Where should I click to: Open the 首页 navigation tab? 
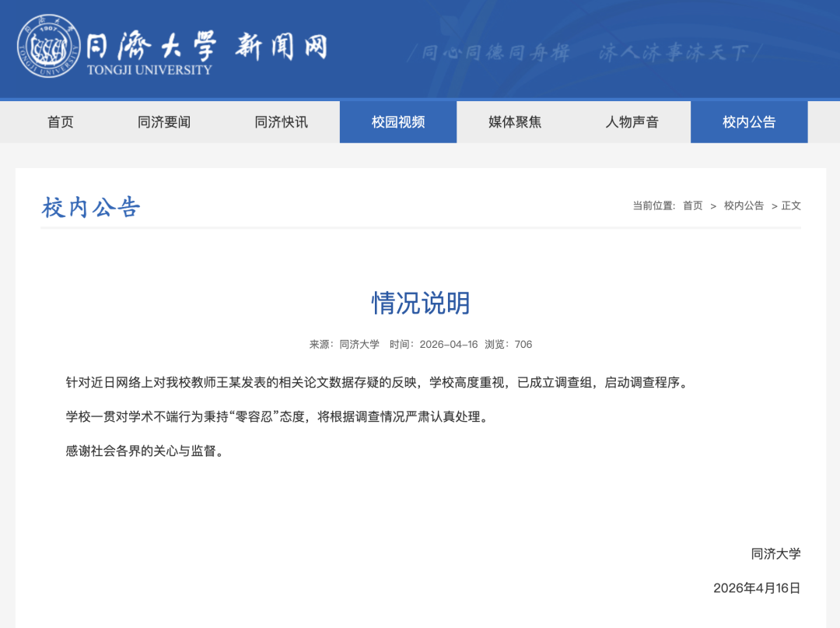[x=61, y=122]
